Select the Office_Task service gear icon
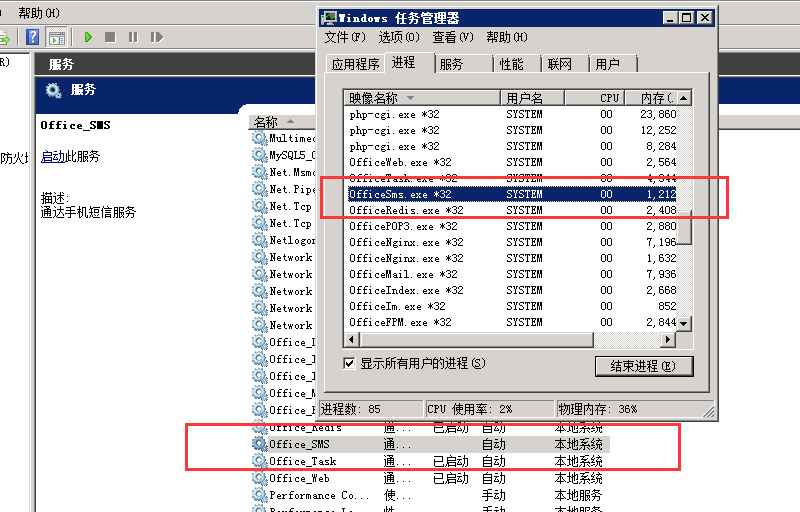This screenshot has width=800, height=512. coord(260,461)
